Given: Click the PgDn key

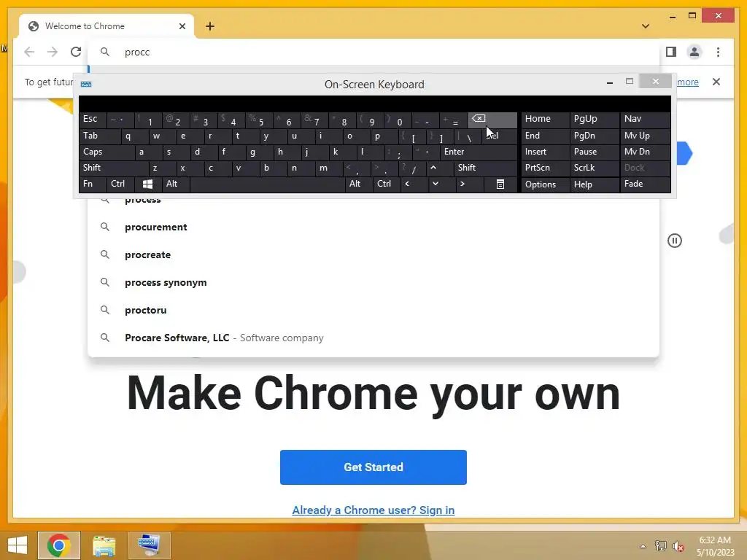Looking at the screenshot, I should coord(595,136).
